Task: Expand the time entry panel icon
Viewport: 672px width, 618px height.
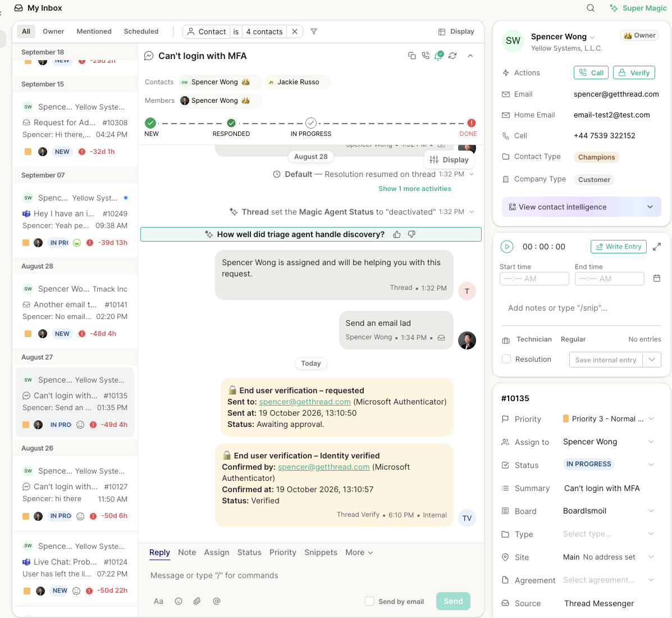Action: pyautogui.click(x=657, y=247)
